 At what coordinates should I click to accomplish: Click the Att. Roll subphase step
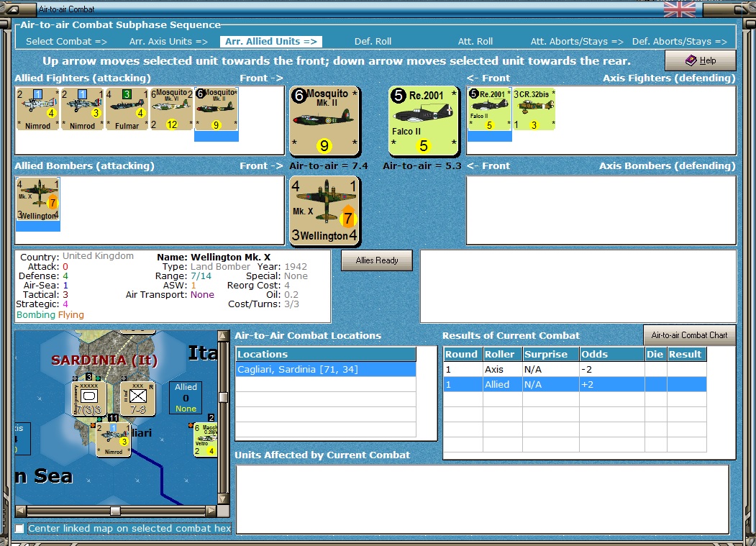[475, 42]
